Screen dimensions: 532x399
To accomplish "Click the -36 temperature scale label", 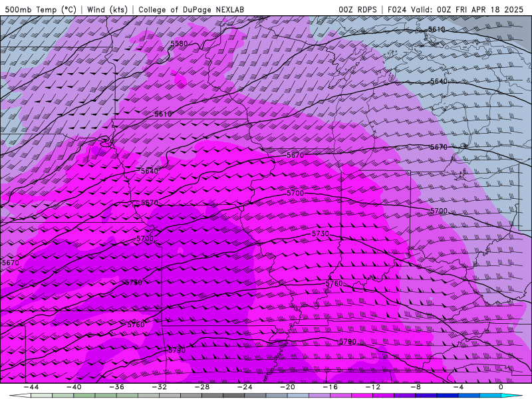I will coord(116,387).
